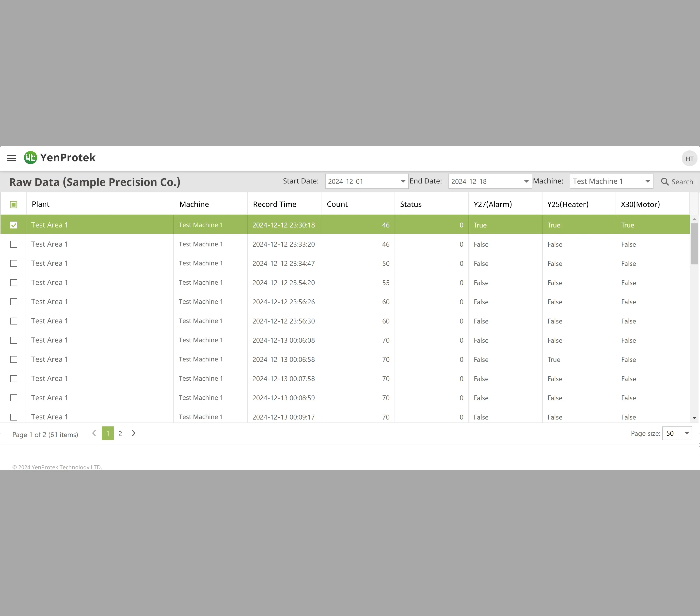700x616 pixels.
Task: Click the record time 2024-12-13 00:06:08
Action: pos(284,340)
